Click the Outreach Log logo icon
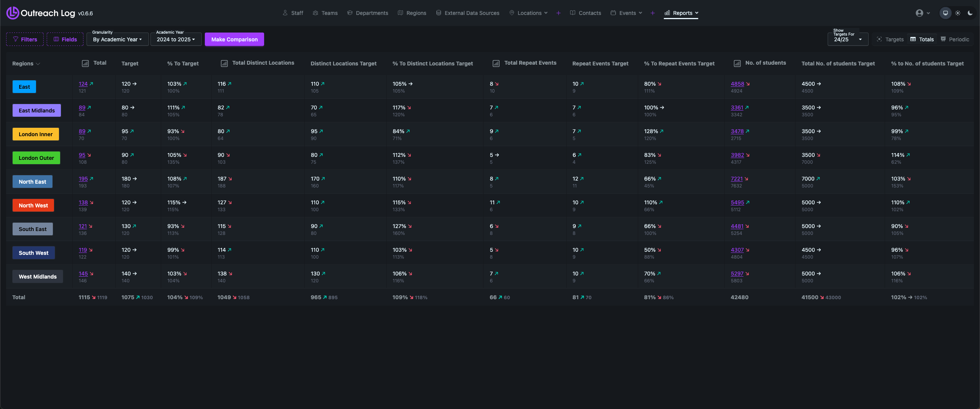Screen dimensions: 980x409 (12, 13)
